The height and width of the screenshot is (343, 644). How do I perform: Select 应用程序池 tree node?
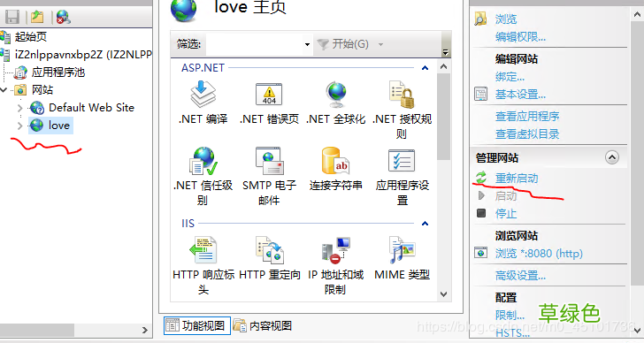click(x=57, y=72)
